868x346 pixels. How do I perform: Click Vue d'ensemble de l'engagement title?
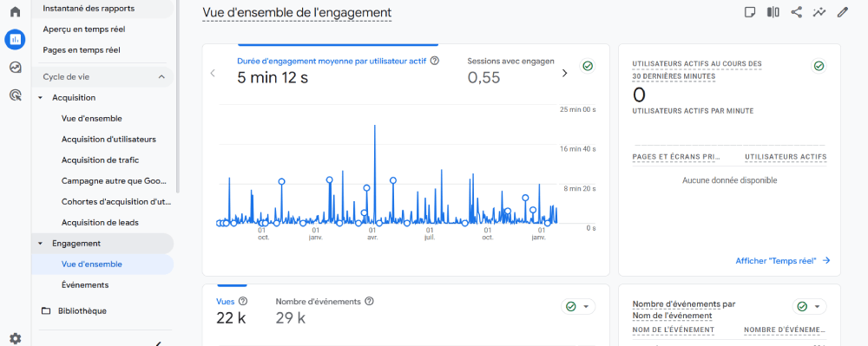(297, 12)
